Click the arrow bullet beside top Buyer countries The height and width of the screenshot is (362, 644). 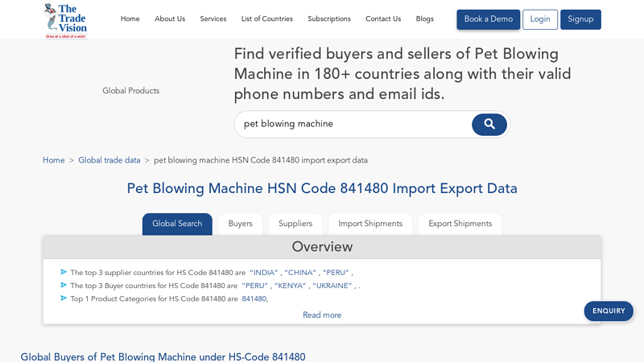click(x=64, y=286)
